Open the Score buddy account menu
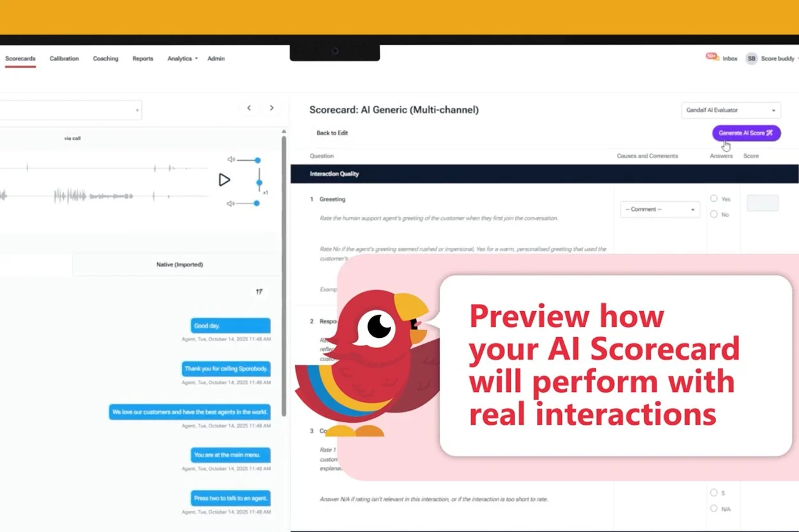This screenshot has height=532, width=799. point(780,58)
